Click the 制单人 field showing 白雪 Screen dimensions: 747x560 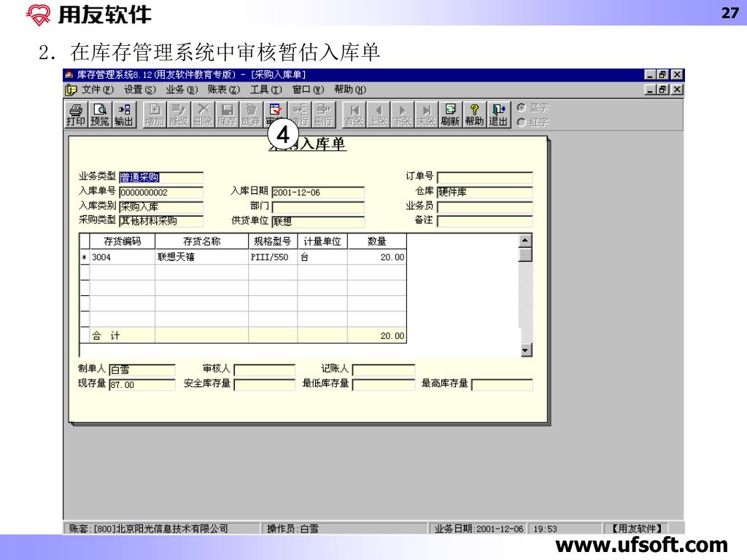(x=142, y=370)
